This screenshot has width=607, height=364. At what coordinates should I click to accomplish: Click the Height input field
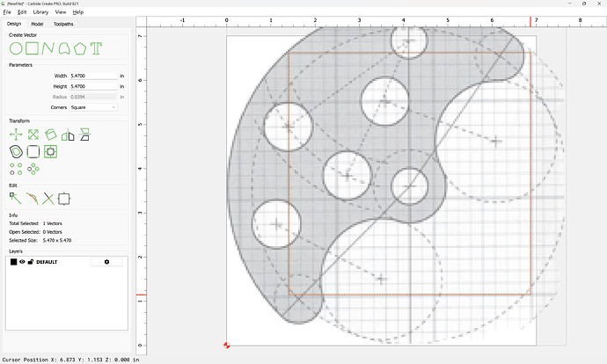93,86
